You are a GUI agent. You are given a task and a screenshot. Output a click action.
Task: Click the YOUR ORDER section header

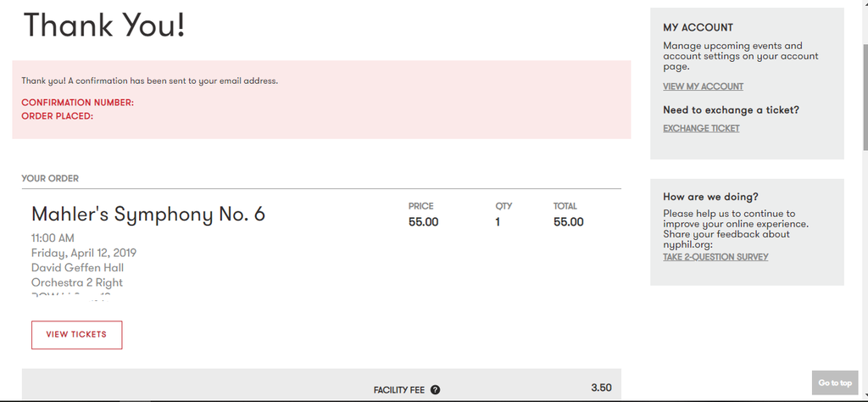50,178
